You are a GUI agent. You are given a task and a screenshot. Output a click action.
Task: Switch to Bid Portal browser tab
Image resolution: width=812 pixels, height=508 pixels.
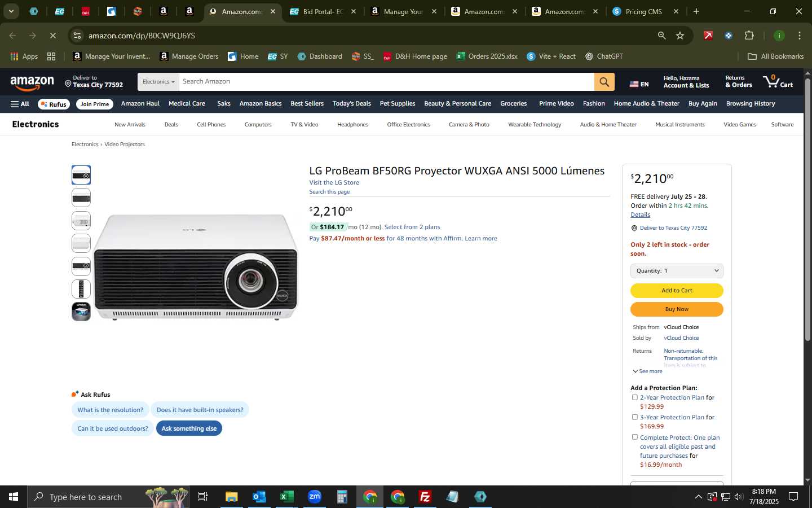click(323, 11)
